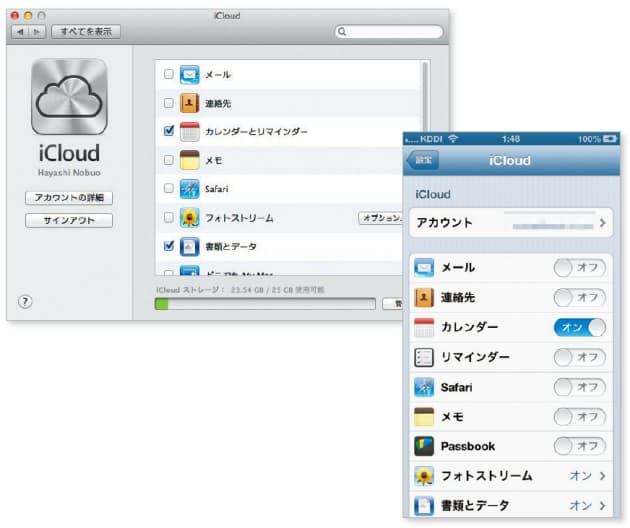The height and width of the screenshot is (528, 630).
Task: Uncheck カレンダーとリマインダー checkbox
Action: tap(168, 131)
